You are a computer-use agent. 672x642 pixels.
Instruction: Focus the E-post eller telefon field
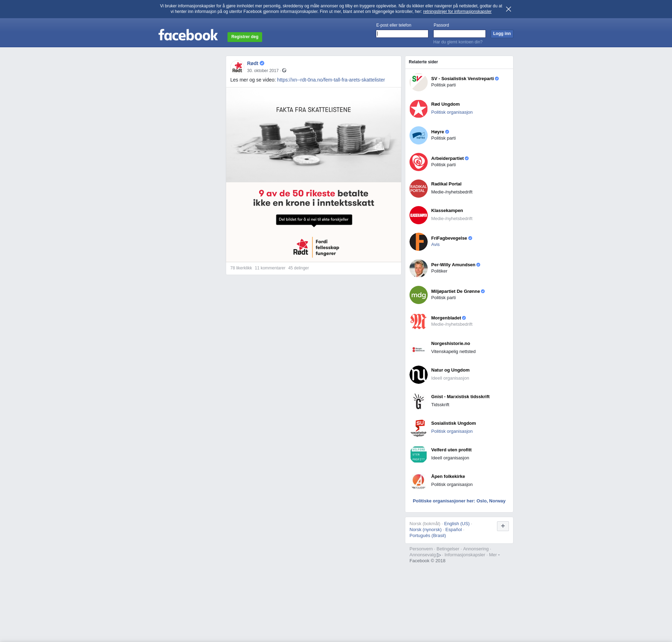click(x=402, y=34)
